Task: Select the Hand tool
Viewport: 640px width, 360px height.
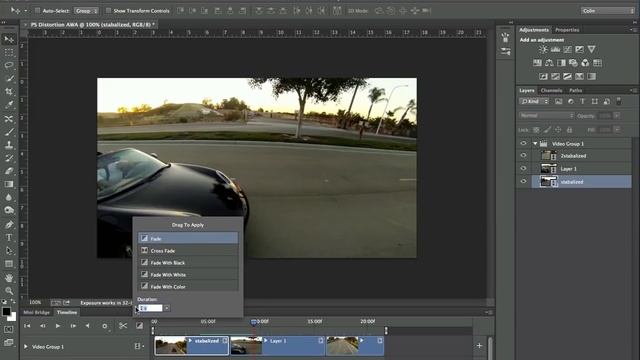Action: click(x=9, y=278)
